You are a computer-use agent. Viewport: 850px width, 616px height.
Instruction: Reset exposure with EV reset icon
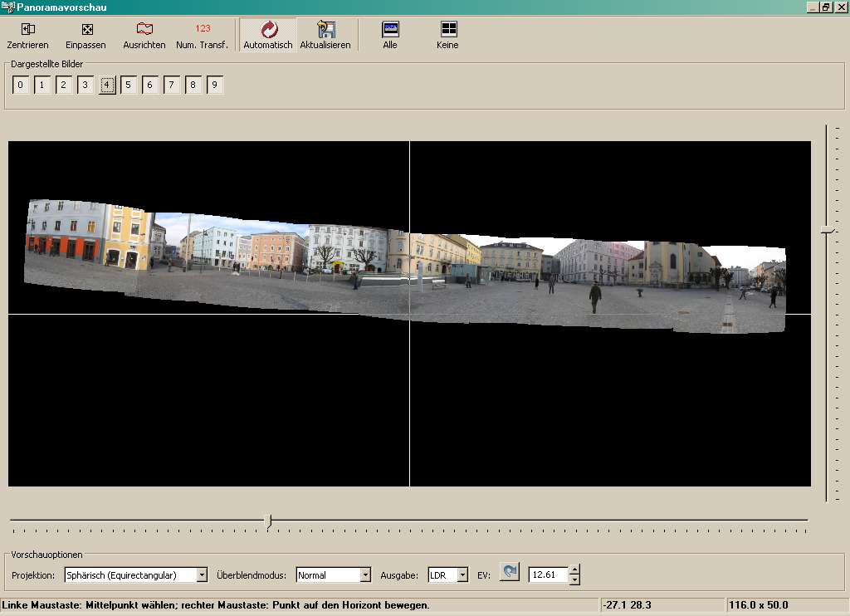[x=510, y=572]
